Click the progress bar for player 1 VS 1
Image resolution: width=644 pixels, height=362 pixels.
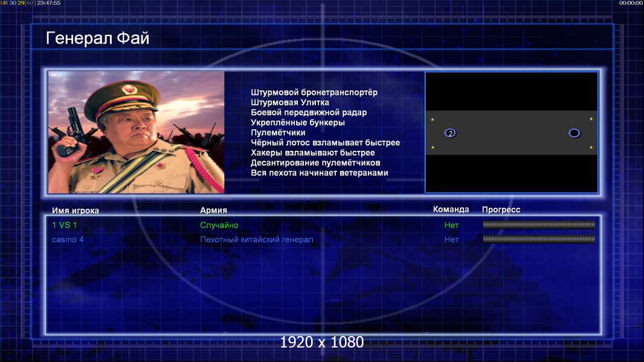coord(539,224)
